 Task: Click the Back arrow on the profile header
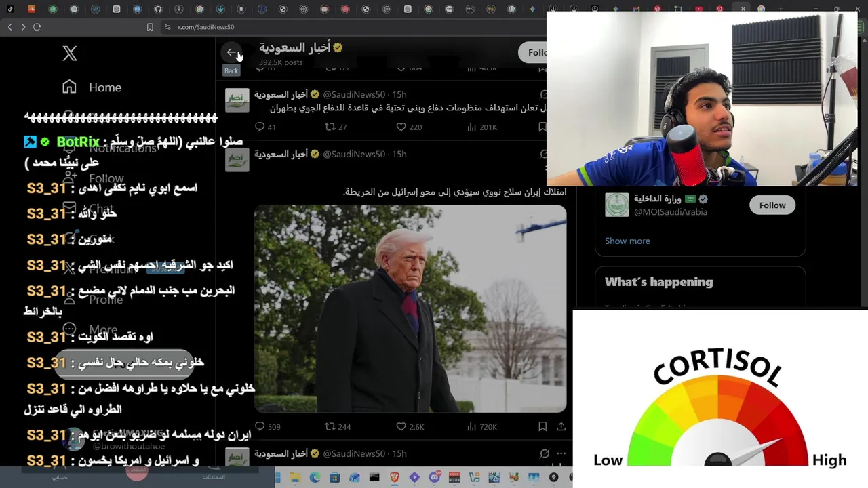click(x=231, y=52)
